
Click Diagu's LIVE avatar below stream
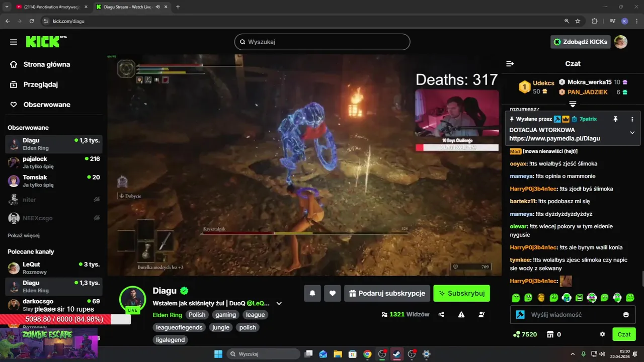132,299
